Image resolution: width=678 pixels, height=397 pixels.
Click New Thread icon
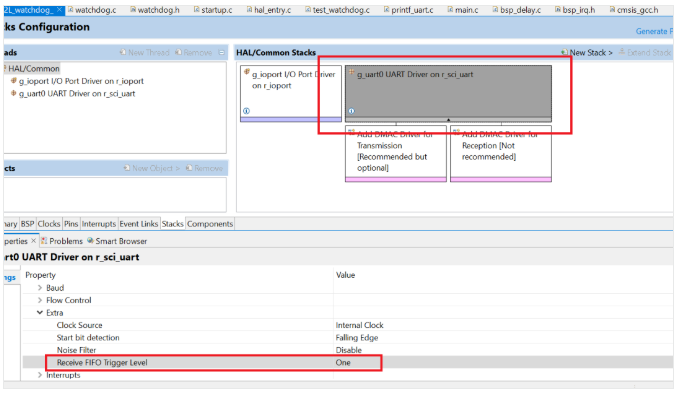pos(123,52)
